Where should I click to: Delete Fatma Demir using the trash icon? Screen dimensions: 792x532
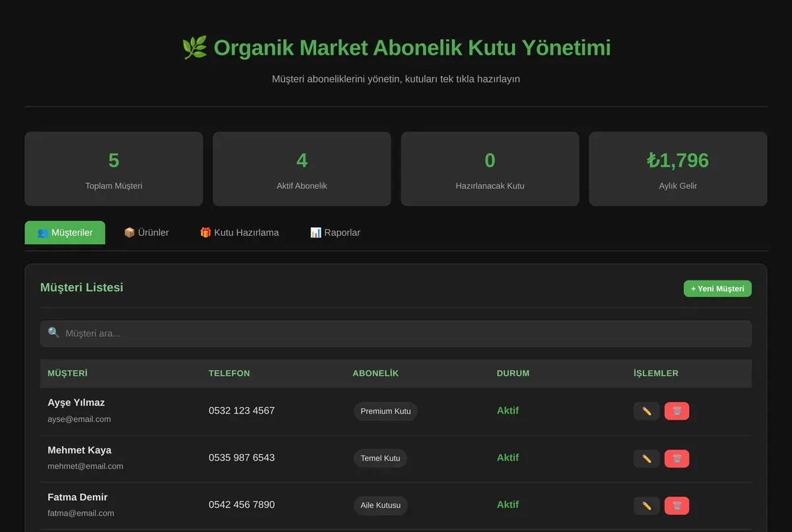click(677, 506)
